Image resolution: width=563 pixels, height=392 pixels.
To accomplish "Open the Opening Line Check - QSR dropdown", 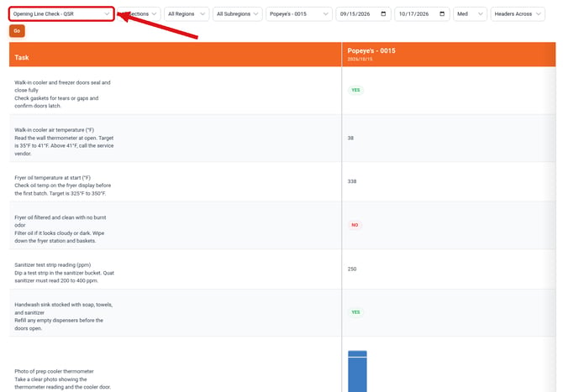I will (x=61, y=14).
